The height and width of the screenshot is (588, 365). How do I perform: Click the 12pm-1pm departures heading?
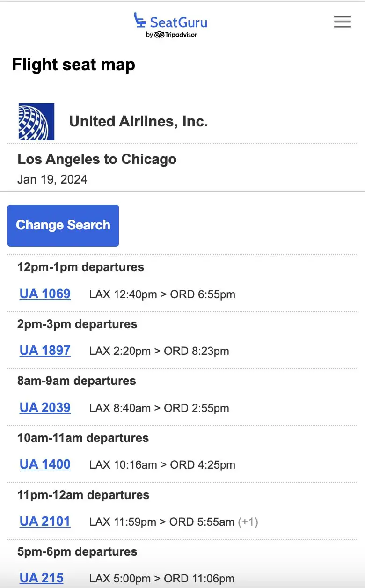pyautogui.click(x=80, y=267)
